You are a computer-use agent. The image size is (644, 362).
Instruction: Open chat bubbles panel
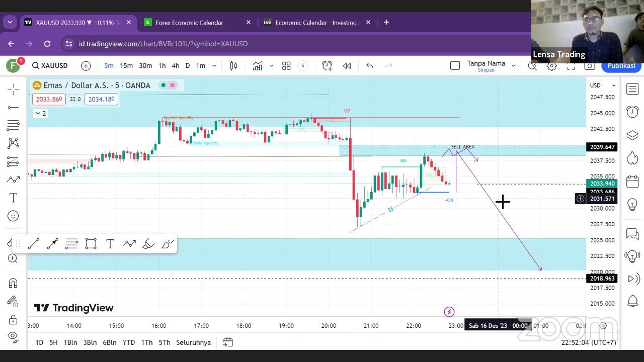(x=632, y=233)
